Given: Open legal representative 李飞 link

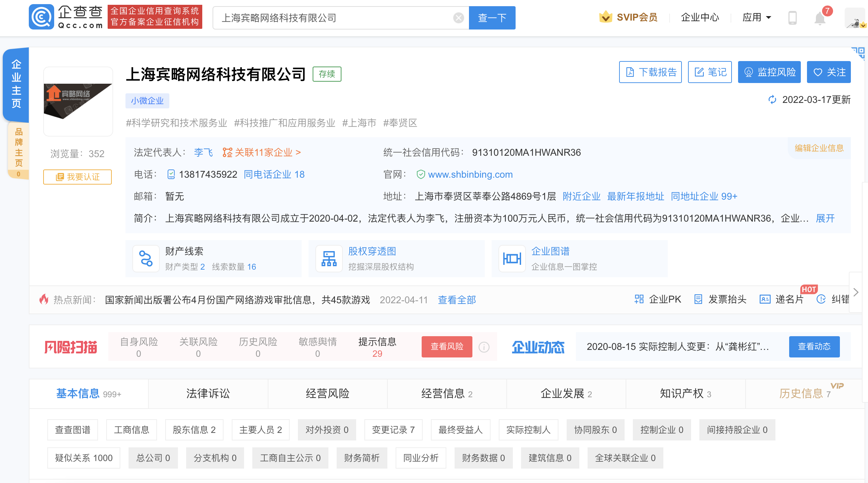Looking at the screenshot, I should coord(204,152).
